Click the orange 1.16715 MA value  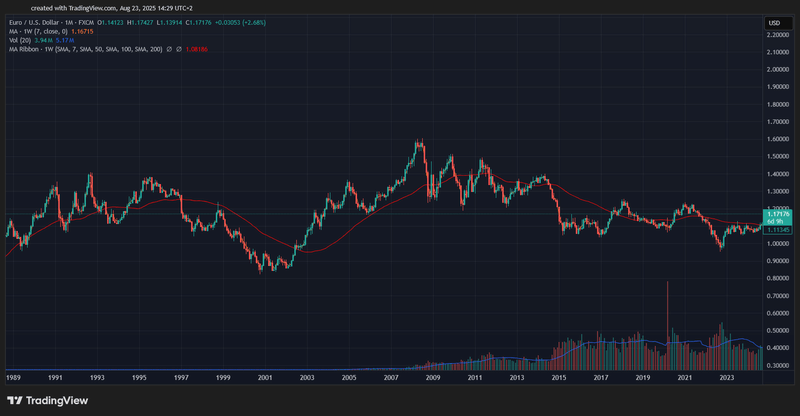82,32
